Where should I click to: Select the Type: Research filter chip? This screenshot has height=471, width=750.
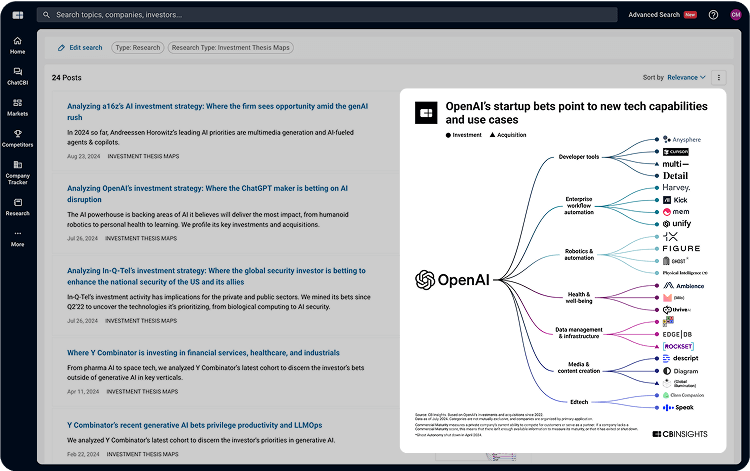[x=136, y=47]
